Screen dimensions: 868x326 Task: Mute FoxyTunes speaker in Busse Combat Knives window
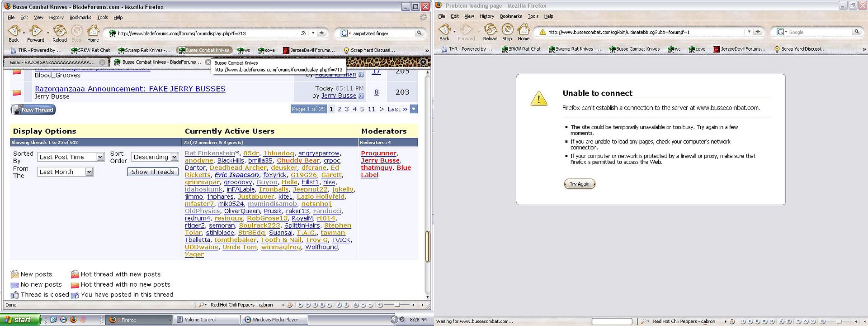(x=380, y=305)
